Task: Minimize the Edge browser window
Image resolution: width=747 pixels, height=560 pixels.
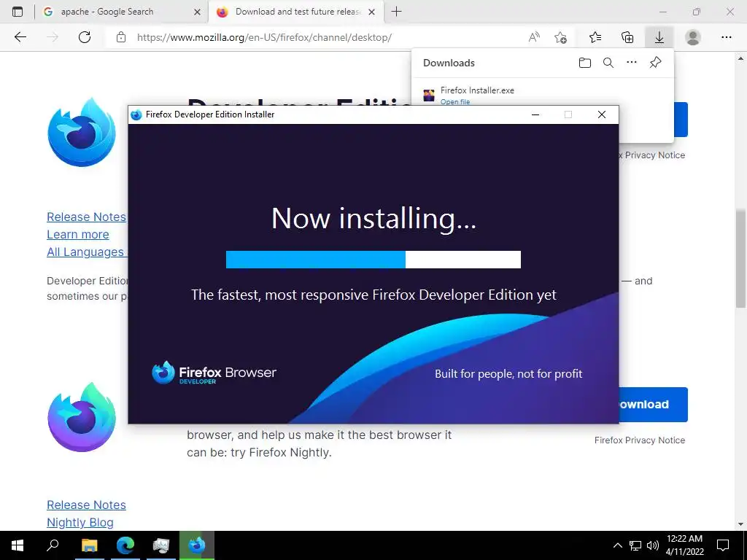Action: 662,12
